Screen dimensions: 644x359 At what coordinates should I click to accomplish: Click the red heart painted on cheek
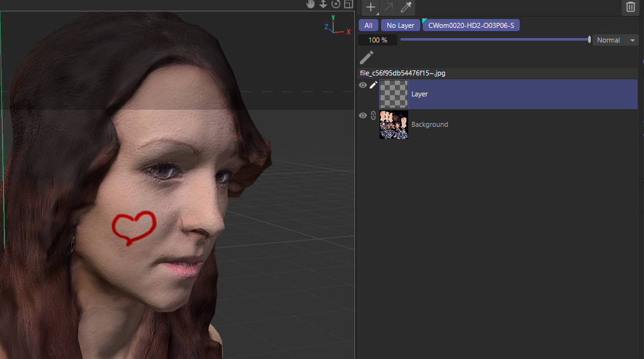(x=134, y=228)
